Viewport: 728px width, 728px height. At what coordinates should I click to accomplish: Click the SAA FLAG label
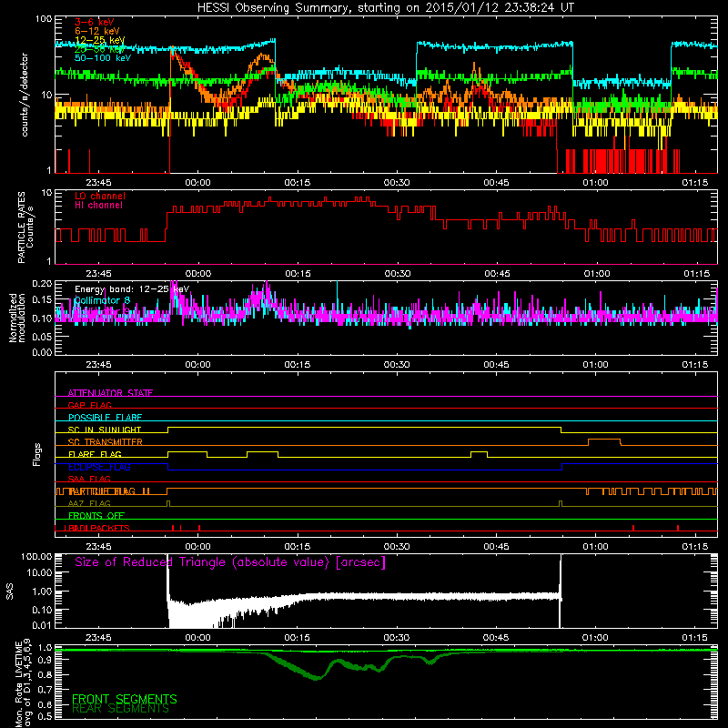pos(89,479)
